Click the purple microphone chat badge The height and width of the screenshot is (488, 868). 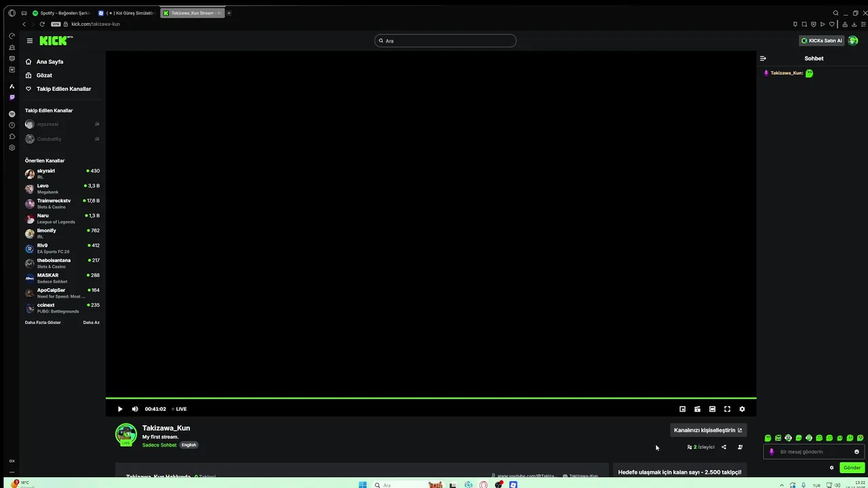[x=771, y=451]
